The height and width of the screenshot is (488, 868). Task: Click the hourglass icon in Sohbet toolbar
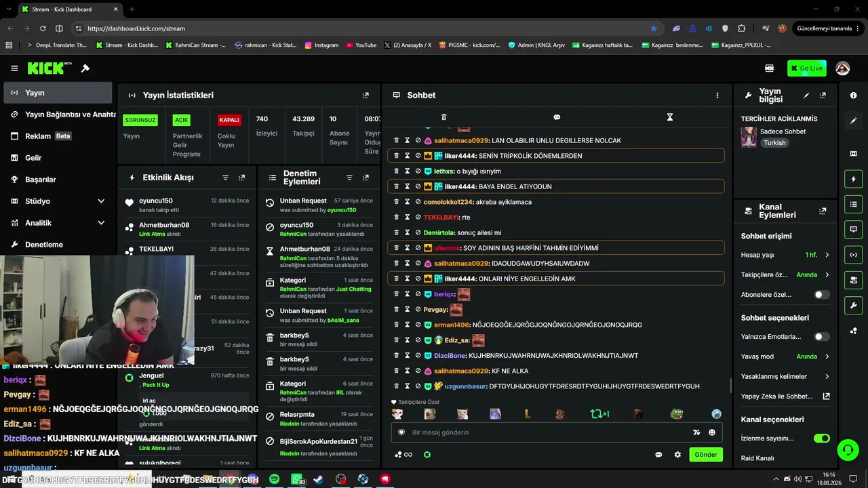(669, 117)
